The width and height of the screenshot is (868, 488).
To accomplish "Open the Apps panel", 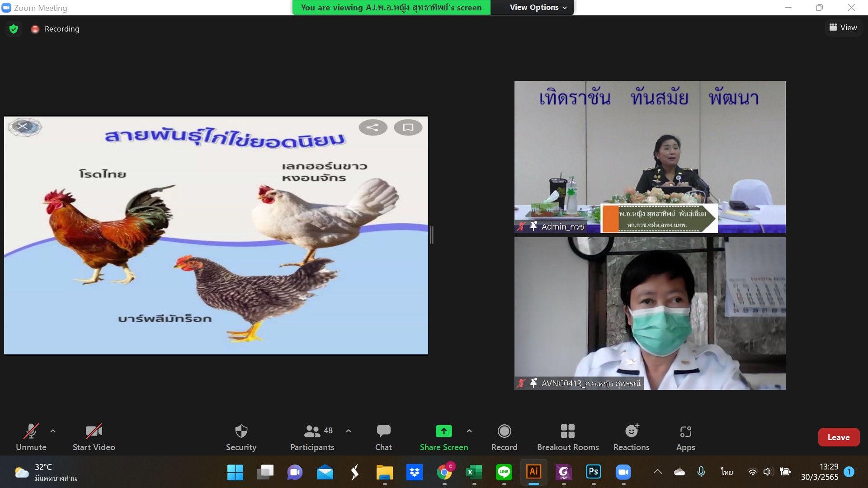I will click(x=685, y=437).
